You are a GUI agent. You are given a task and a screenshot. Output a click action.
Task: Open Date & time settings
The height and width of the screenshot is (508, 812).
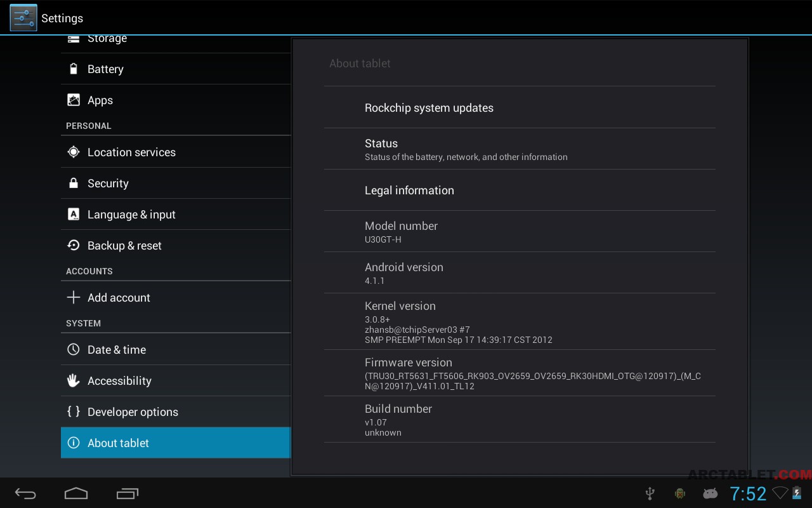176,349
